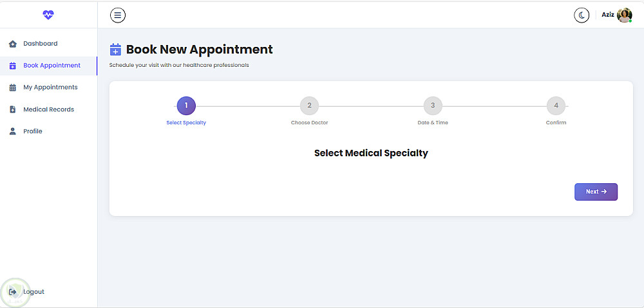The height and width of the screenshot is (308, 644).
Task: Toggle the hamburger sidebar menu
Action: click(118, 15)
